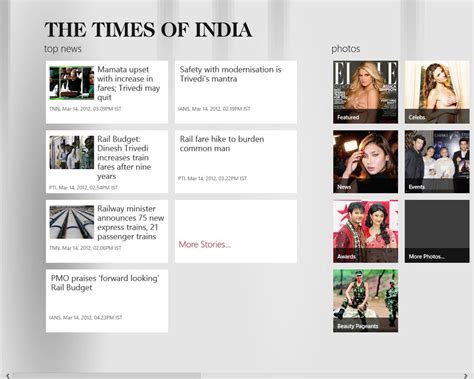The height and width of the screenshot is (379, 474).
Task: Select the photos section heading
Action: [x=346, y=49]
